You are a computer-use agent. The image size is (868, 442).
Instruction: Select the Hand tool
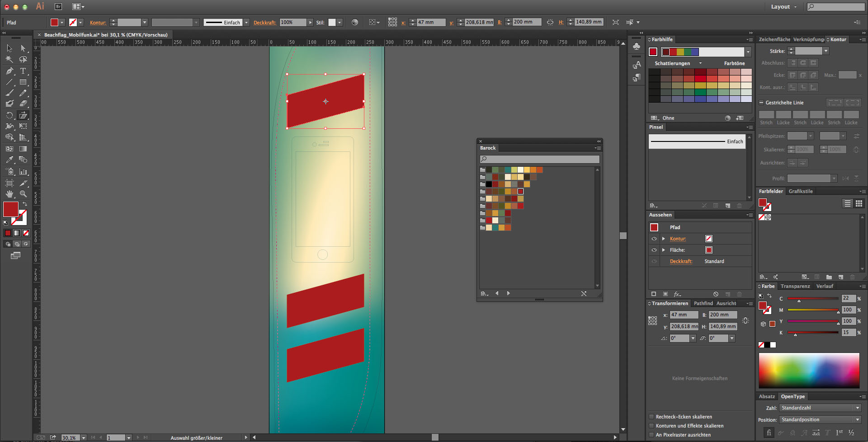[9, 194]
